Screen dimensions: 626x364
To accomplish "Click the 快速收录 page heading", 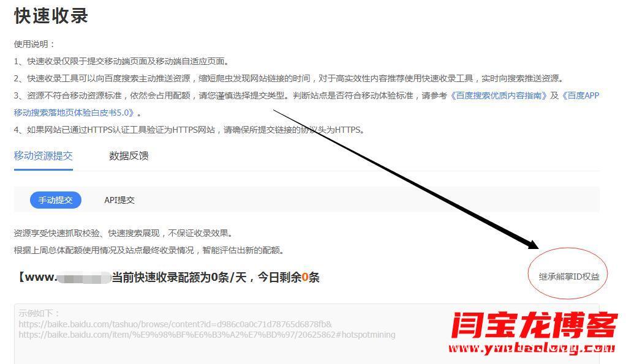I will click(x=51, y=16).
